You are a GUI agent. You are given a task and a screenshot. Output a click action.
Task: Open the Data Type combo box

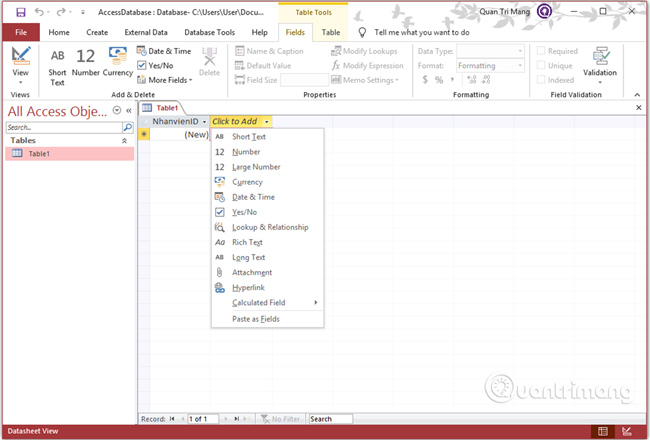pyautogui.click(x=490, y=51)
